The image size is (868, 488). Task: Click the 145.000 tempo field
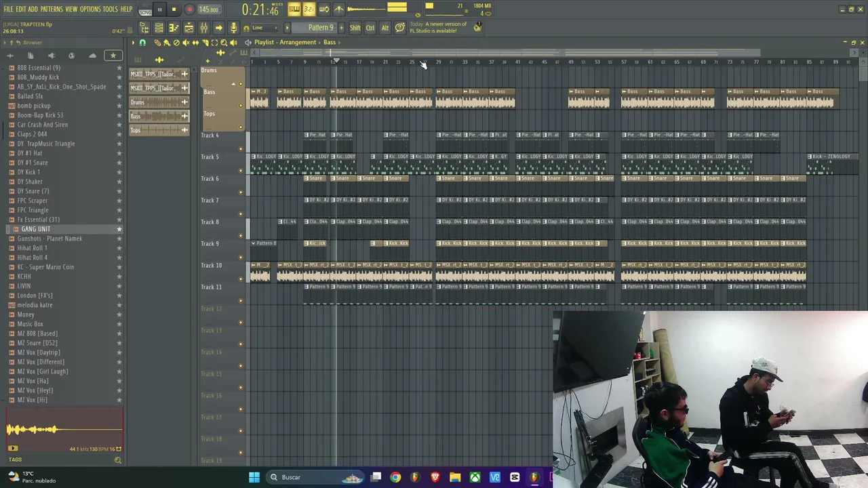tap(209, 10)
